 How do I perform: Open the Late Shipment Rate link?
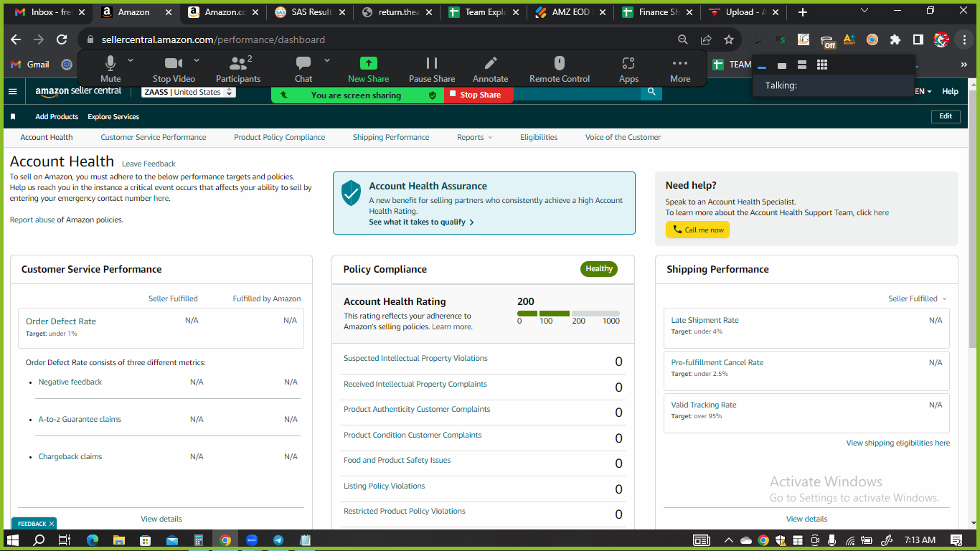pos(705,320)
